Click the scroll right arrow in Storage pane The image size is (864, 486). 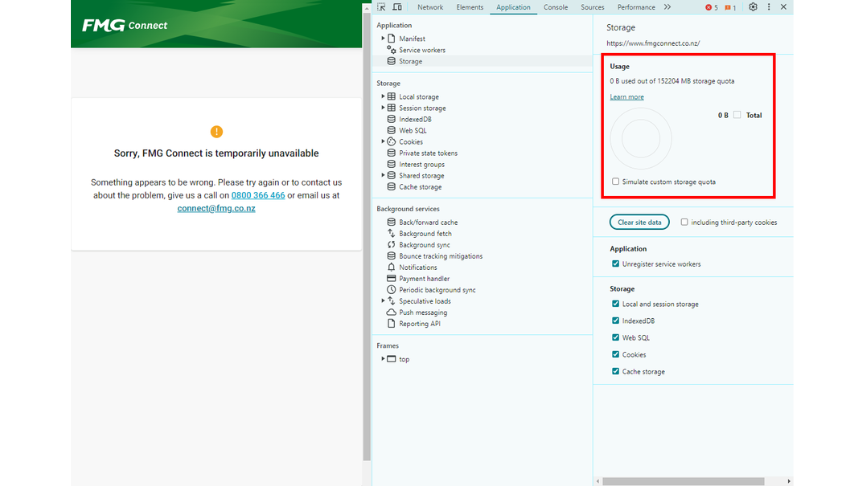click(x=789, y=482)
